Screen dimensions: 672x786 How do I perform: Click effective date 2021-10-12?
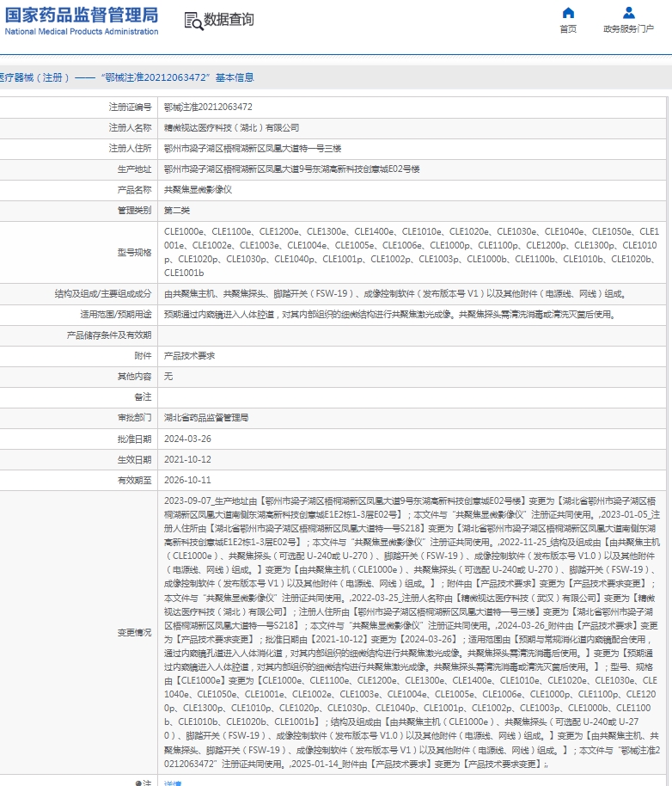[x=187, y=460]
